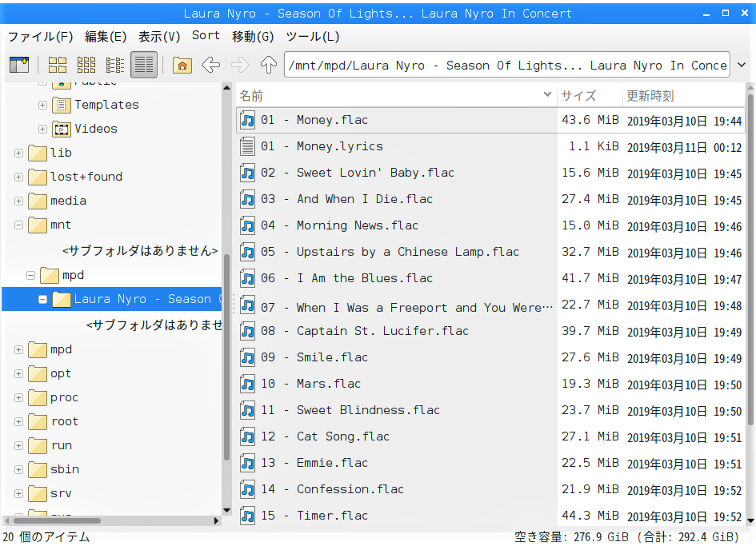The width and height of the screenshot is (756, 546).
Task: Select audio icon of Sweet Blindness.flac
Action: click(247, 410)
